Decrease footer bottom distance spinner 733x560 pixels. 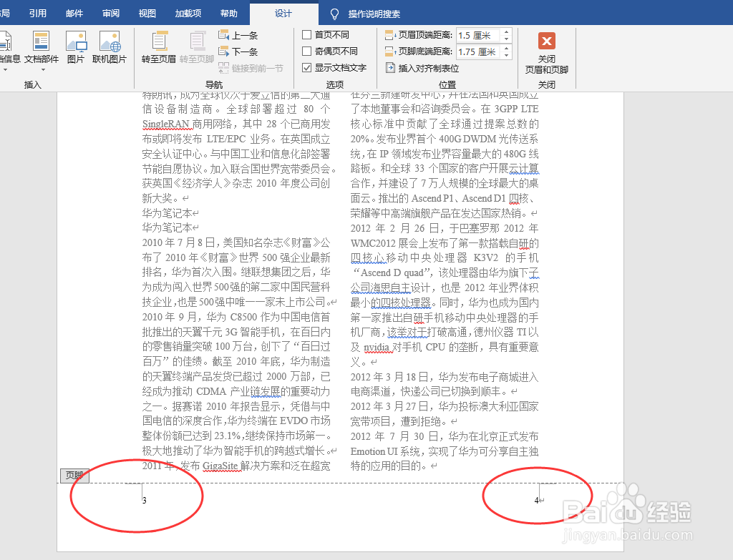click(506, 55)
